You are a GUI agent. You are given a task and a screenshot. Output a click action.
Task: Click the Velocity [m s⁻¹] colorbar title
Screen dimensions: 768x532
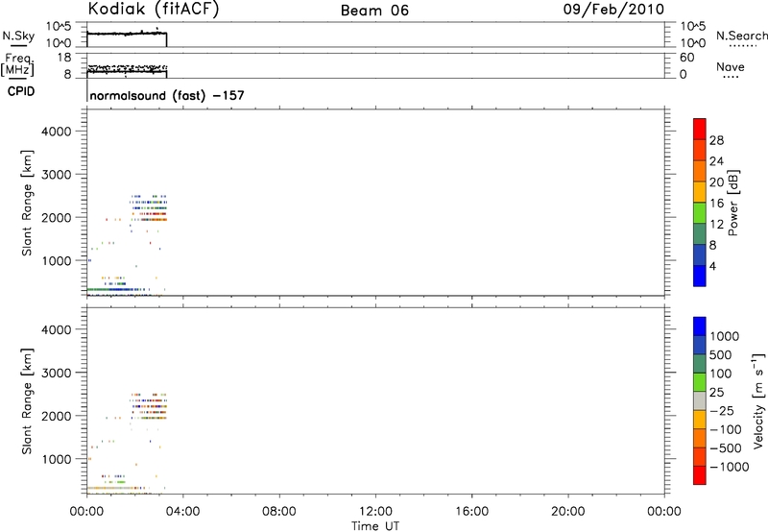coord(757,400)
